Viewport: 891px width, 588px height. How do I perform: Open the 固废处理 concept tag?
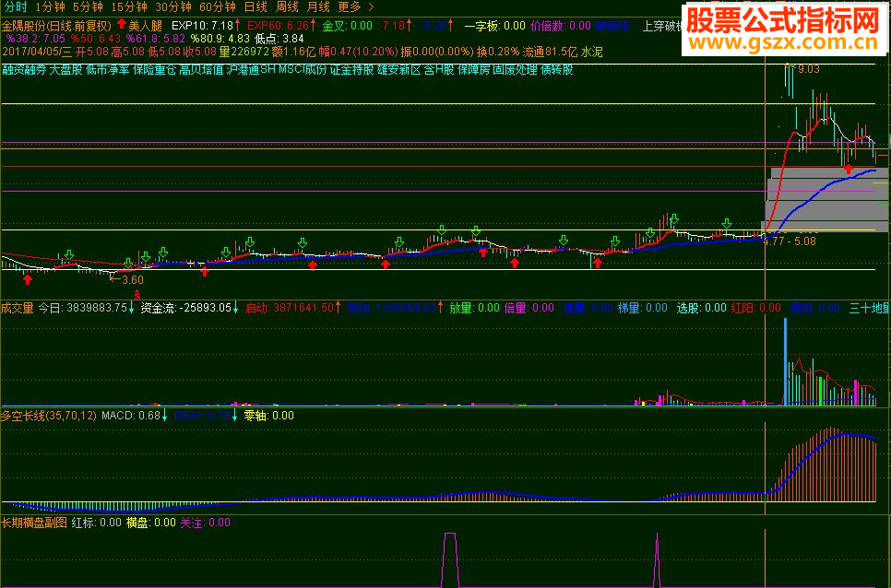[x=516, y=70]
